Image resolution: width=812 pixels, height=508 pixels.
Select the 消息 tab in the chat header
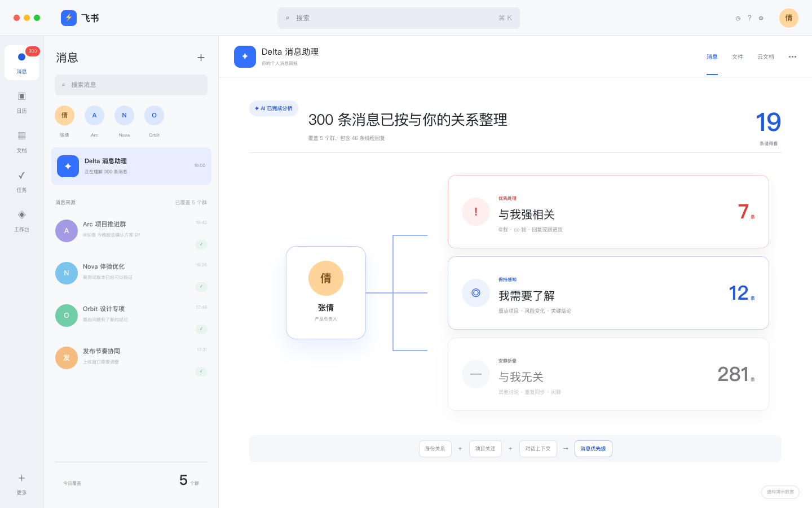click(712, 56)
